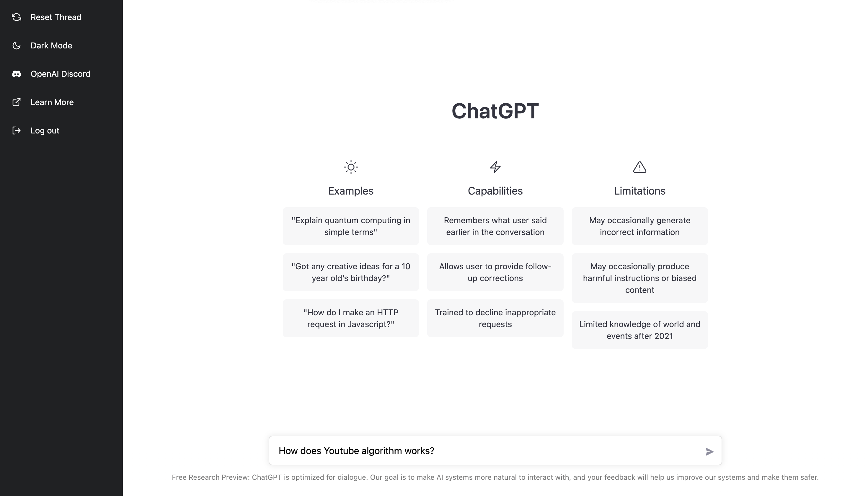
Task: Open Learn More external link
Action: (x=53, y=102)
